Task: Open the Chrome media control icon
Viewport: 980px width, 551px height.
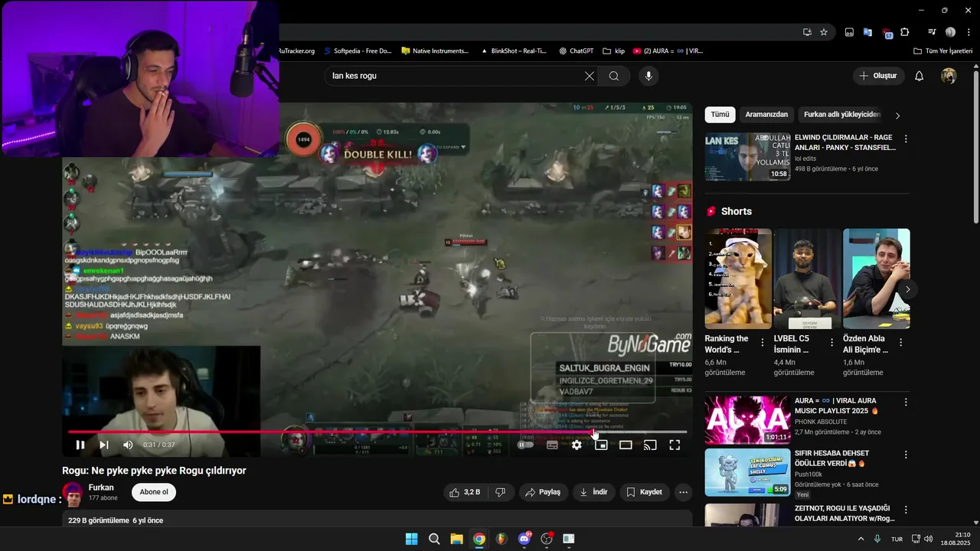Action: (932, 32)
